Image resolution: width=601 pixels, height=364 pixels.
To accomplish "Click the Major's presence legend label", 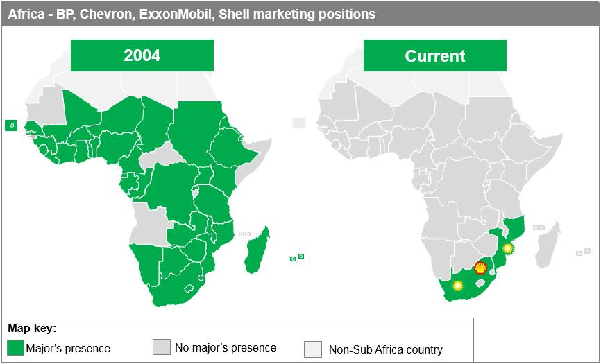I will pos(68,348).
